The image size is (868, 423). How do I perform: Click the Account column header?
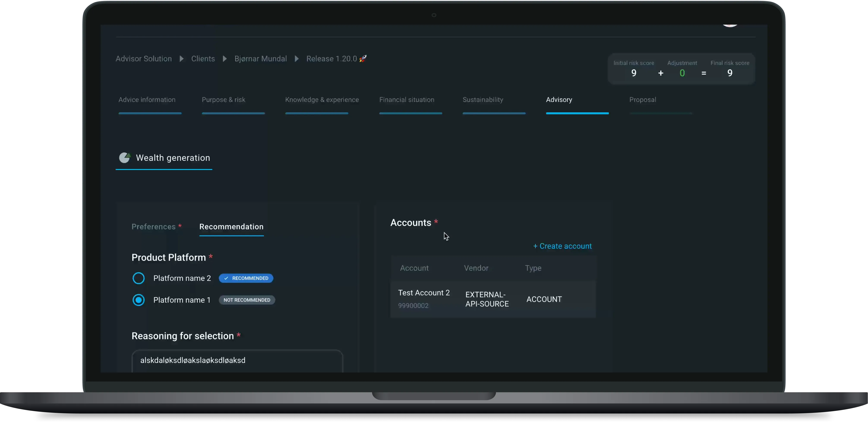click(414, 268)
